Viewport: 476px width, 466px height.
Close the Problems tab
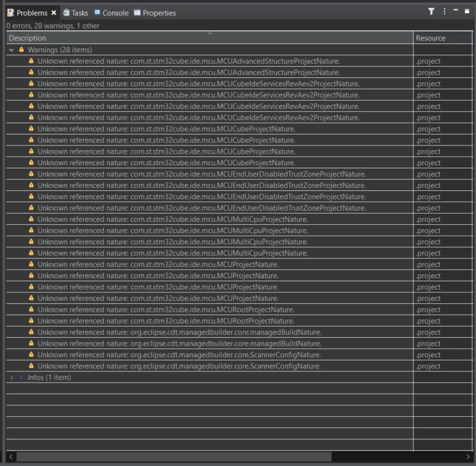coord(54,13)
